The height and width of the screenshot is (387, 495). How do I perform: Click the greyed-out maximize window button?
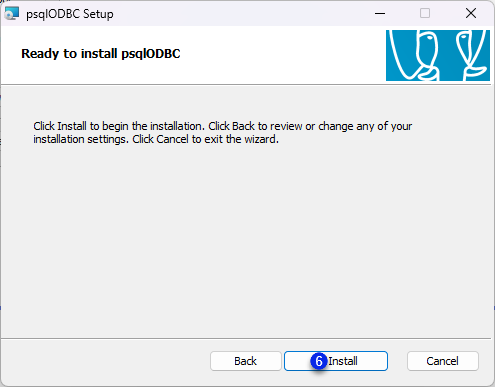click(x=425, y=14)
